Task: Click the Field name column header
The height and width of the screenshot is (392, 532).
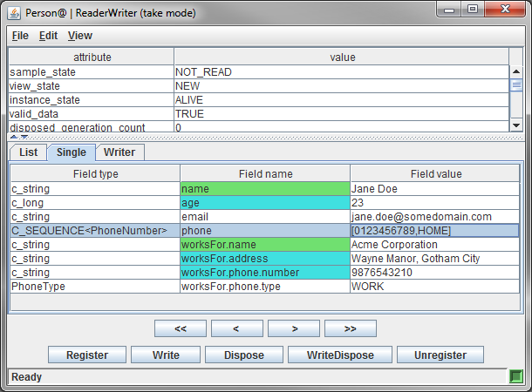Action: 265,173
